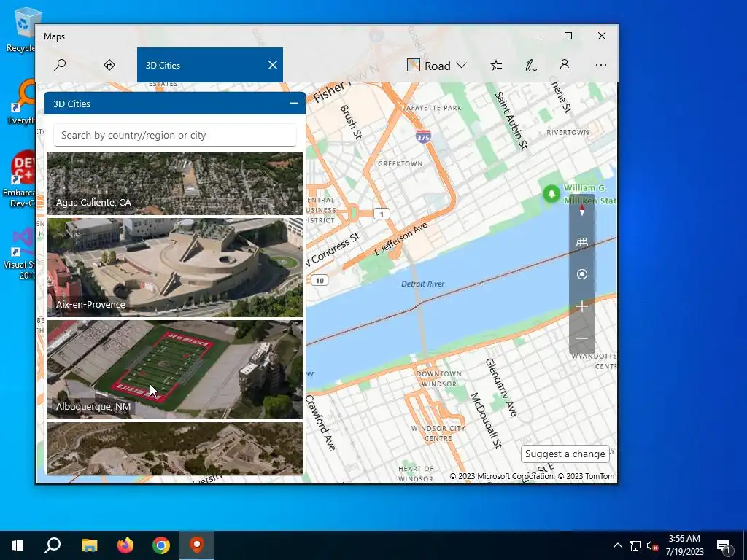This screenshot has width=747, height=560.
Task: Click the Interstate 375 shield on map
Action: pyautogui.click(x=423, y=136)
